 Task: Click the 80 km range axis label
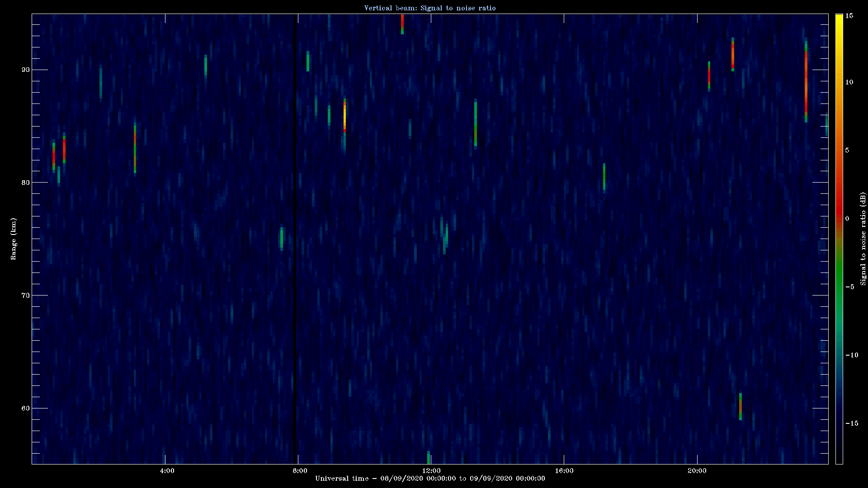click(26, 183)
